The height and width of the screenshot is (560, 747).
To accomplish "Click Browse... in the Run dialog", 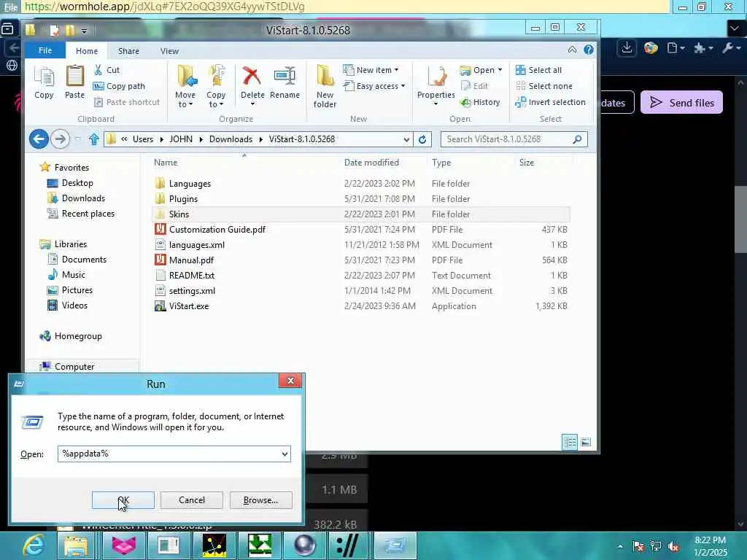I will [260, 500].
